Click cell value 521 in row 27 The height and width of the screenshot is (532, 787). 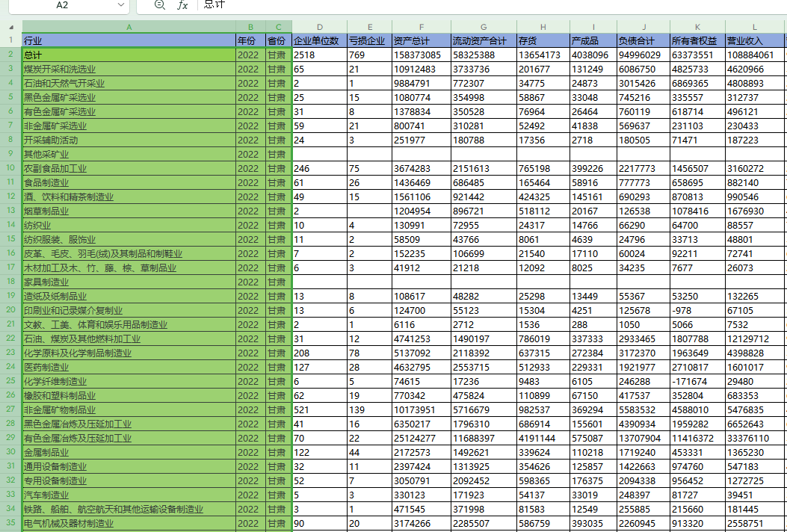(x=320, y=409)
